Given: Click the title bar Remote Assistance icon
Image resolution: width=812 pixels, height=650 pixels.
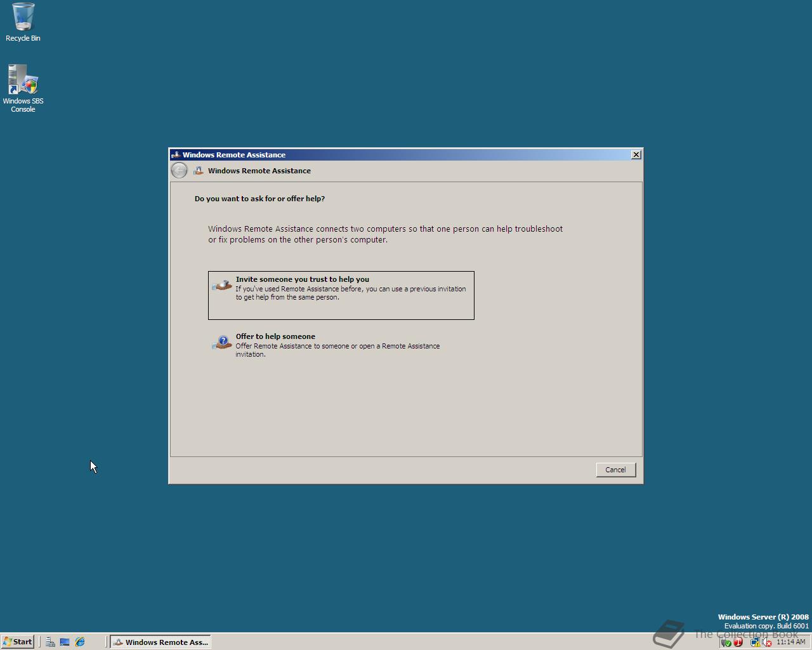Looking at the screenshot, I should tap(176, 155).
